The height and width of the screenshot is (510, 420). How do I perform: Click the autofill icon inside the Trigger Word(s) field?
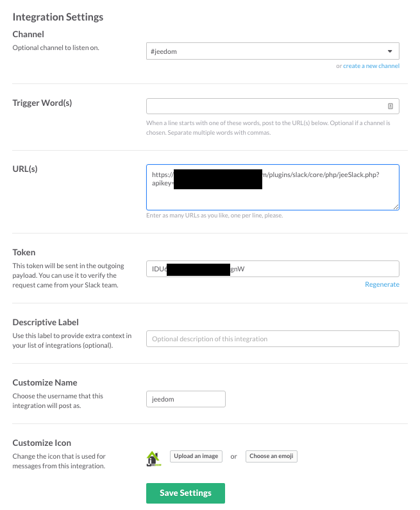pyautogui.click(x=391, y=106)
